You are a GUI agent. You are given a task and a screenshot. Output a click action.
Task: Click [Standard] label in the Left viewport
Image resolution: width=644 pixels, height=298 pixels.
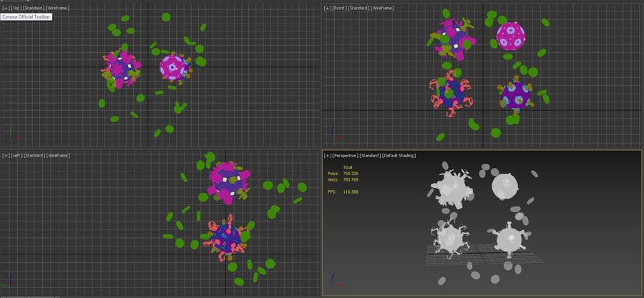pyautogui.click(x=34, y=155)
